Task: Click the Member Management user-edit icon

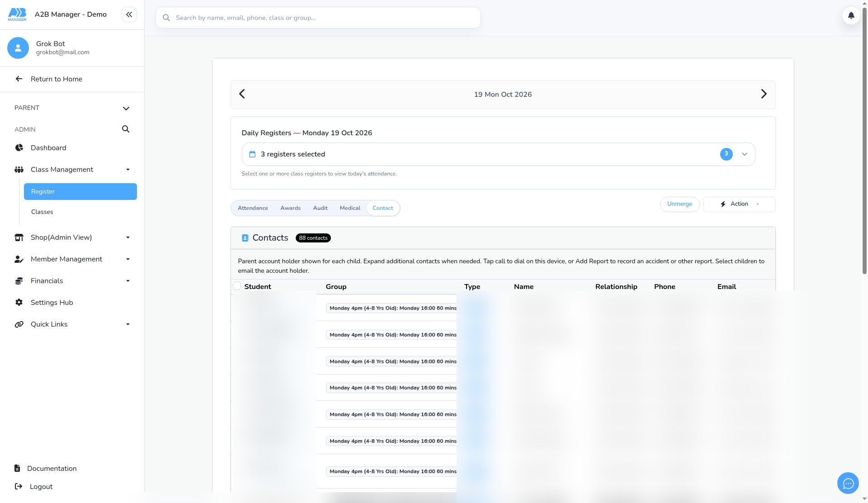Action: pyautogui.click(x=19, y=259)
